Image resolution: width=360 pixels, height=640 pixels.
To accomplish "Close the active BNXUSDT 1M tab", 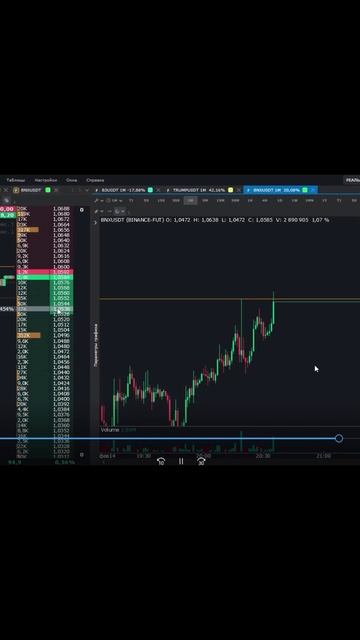I will click(x=313, y=190).
